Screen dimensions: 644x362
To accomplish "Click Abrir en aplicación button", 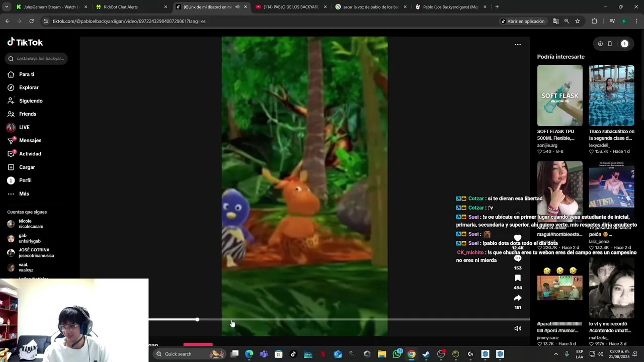I will click(522, 21).
